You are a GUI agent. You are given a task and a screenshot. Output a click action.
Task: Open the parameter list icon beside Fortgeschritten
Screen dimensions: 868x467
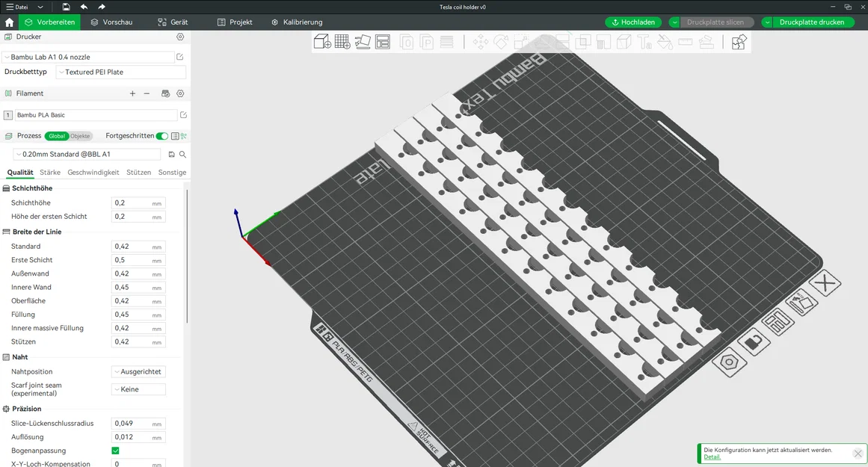pyautogui.click(x=175, y=136)
